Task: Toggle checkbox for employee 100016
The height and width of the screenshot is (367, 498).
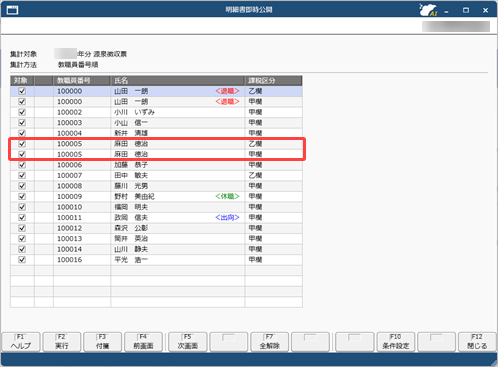Action: point(22,260)
